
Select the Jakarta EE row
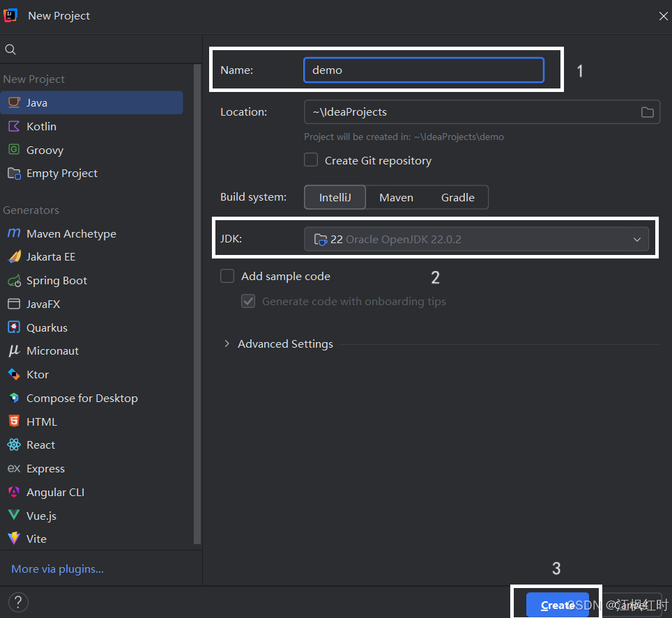point(92,256)
